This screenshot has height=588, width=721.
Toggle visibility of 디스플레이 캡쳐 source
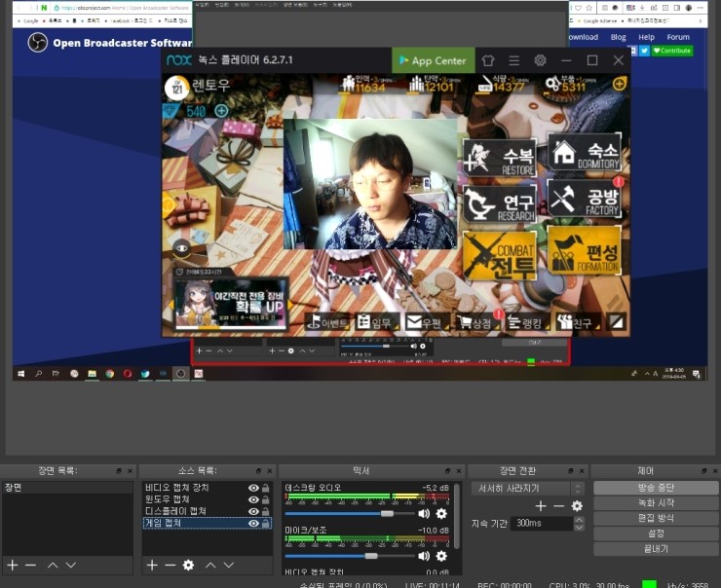pos(253,512)
